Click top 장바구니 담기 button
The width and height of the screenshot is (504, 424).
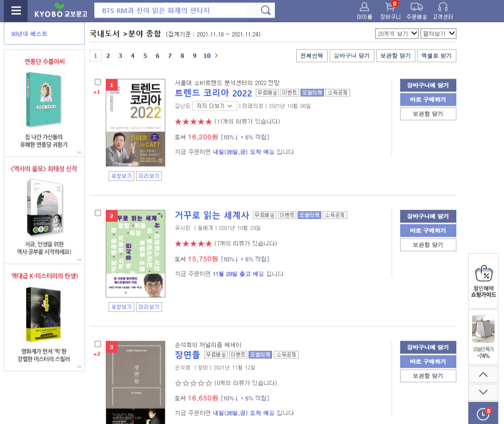(x=352, y=56)
